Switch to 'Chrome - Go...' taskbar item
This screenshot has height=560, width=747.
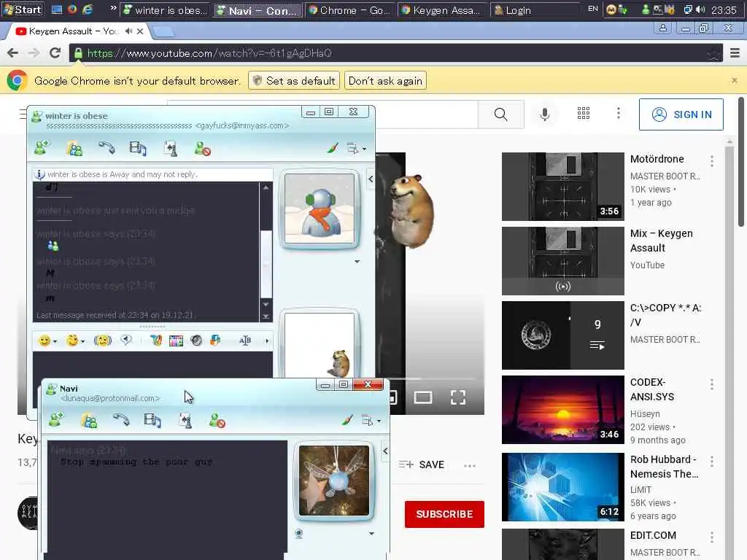[x=349, y=10]
